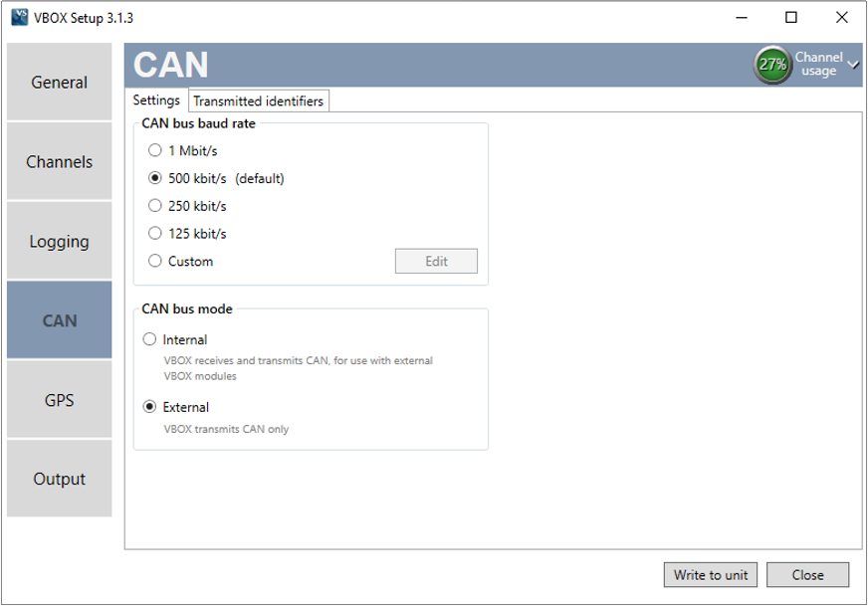Click the 27% channel usage indicator

tap(772, 65)
